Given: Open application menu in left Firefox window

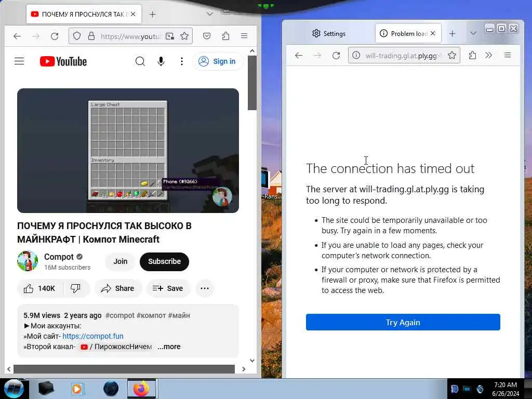Looking at the screenshot, I should tap(244, 36).
